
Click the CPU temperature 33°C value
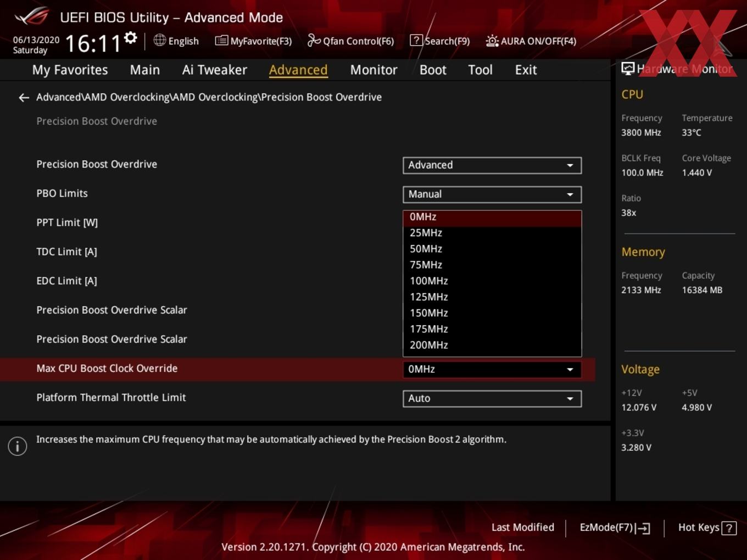692,132
